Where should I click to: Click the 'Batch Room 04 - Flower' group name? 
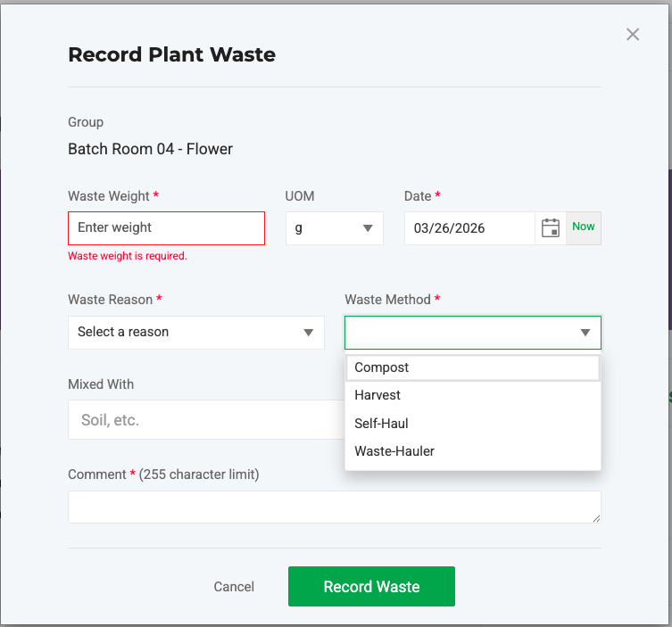150,149
